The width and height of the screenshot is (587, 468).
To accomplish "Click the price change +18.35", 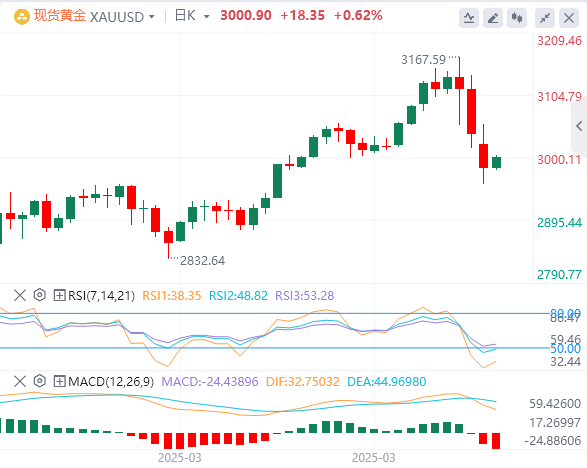I will pos(302,16).
